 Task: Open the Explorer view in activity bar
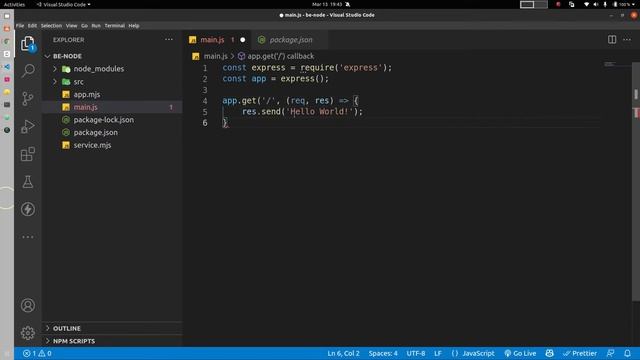point(28,43)
